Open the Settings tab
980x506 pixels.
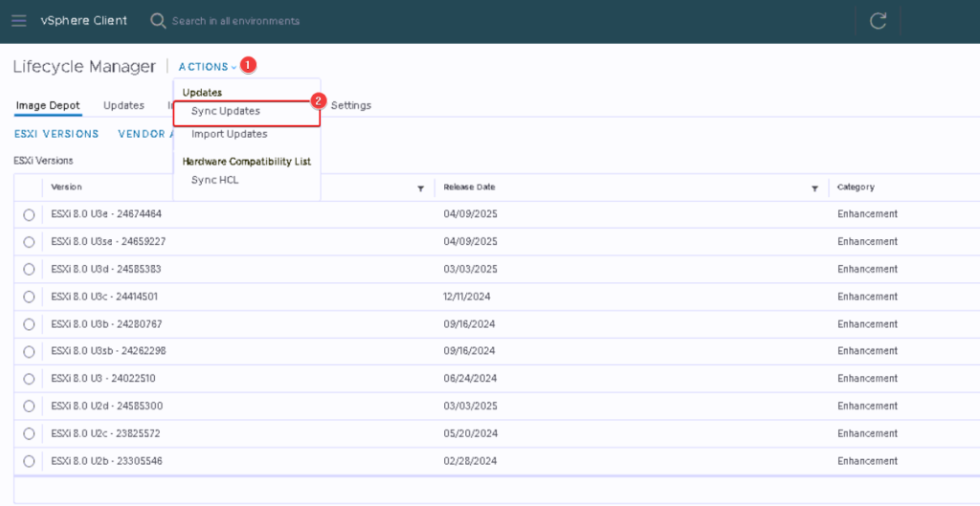point(350,105)
